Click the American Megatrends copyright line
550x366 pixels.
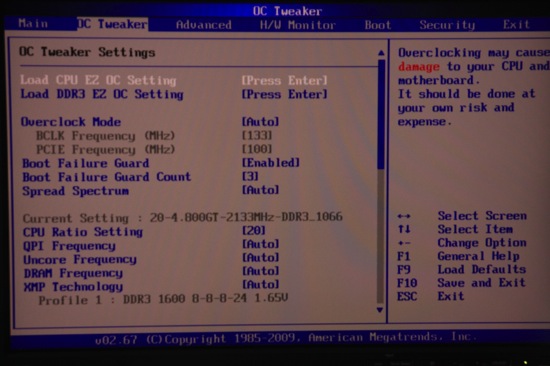(x=286, y=338)
